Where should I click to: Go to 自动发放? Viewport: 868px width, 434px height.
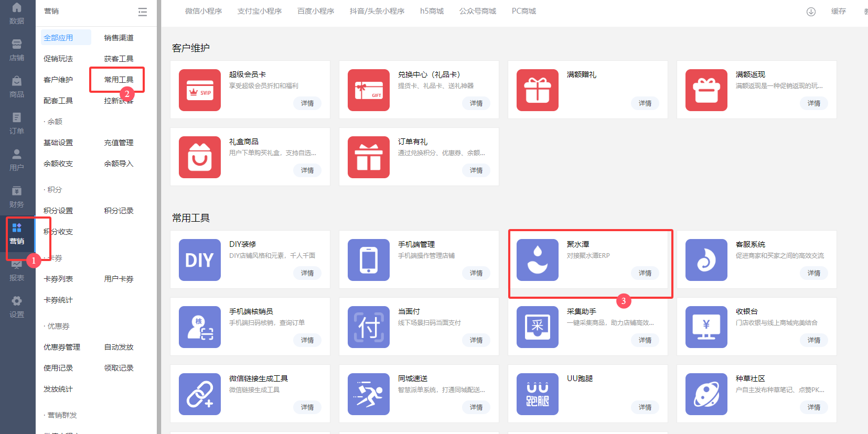pos(119,347)
